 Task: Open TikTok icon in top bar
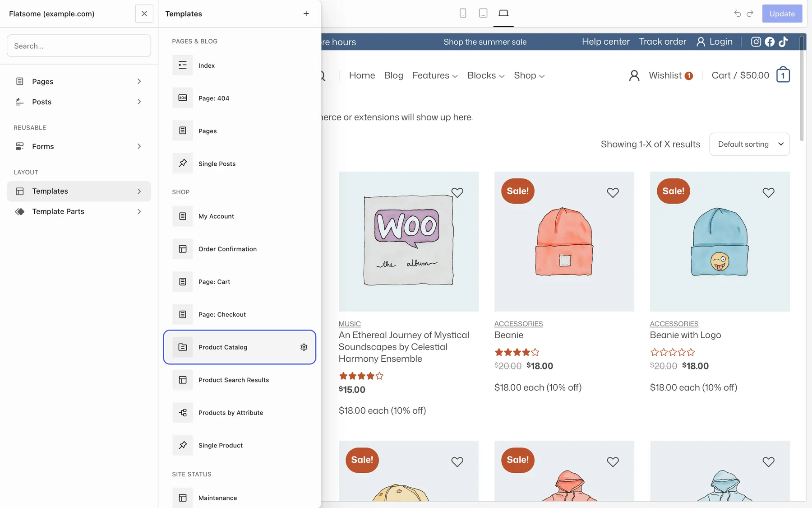coord(783,42)
